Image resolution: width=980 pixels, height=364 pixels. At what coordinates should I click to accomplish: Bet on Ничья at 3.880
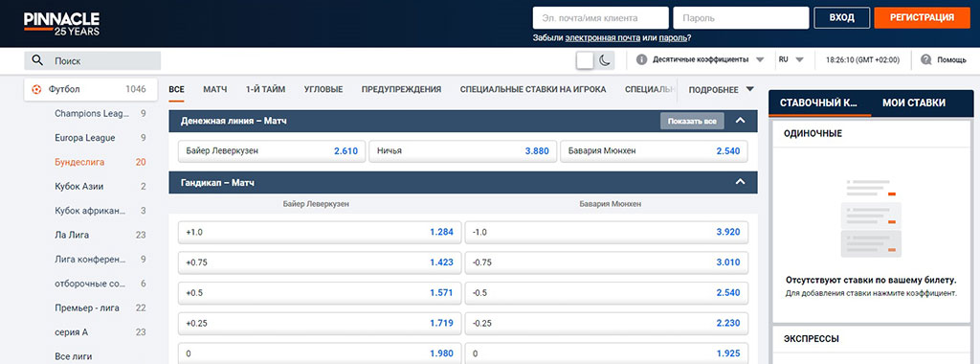tap(463, 151)
